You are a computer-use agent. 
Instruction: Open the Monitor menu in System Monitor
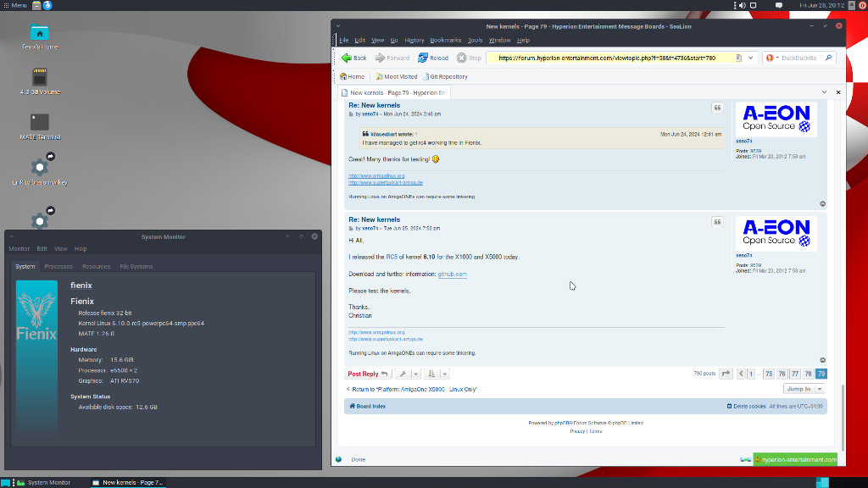[19, 249]
